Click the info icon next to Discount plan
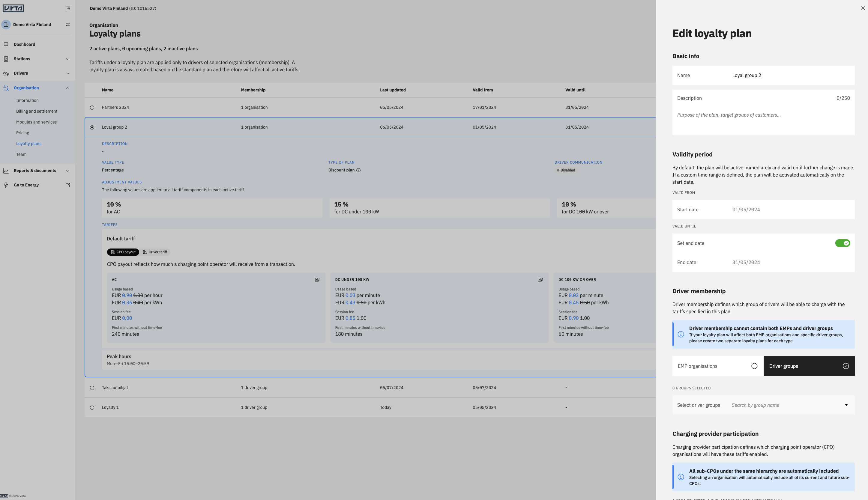Screen dimensions: 868x500 pos(358,170)
